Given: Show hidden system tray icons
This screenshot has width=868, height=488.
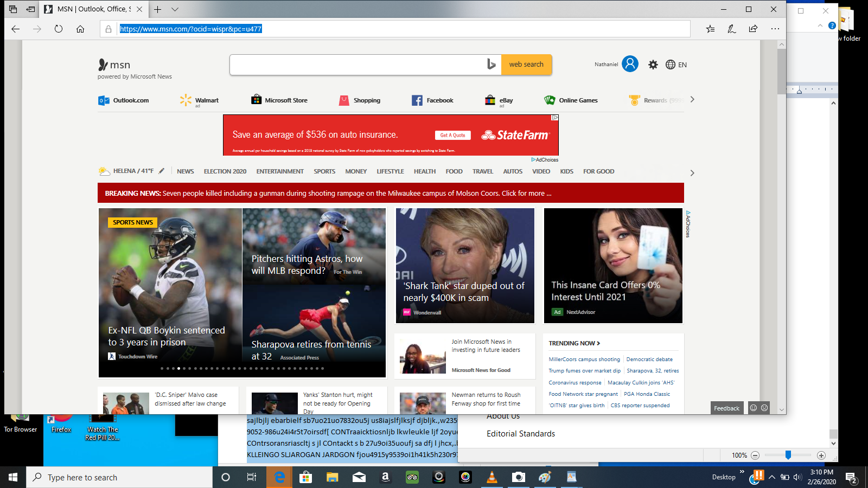Looking at the screenshot, I should [x=771, y=477].
